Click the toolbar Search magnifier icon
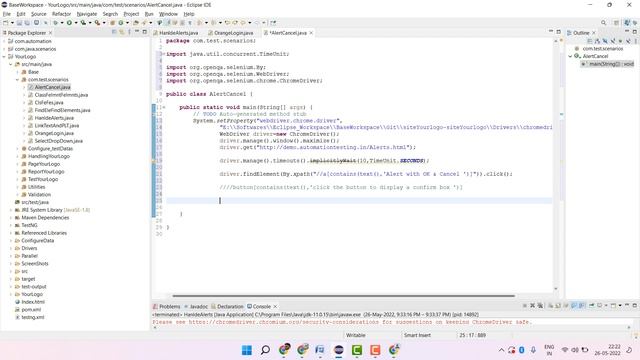The height and width of the screenshot is (360, 640). [x=603, y=23]
